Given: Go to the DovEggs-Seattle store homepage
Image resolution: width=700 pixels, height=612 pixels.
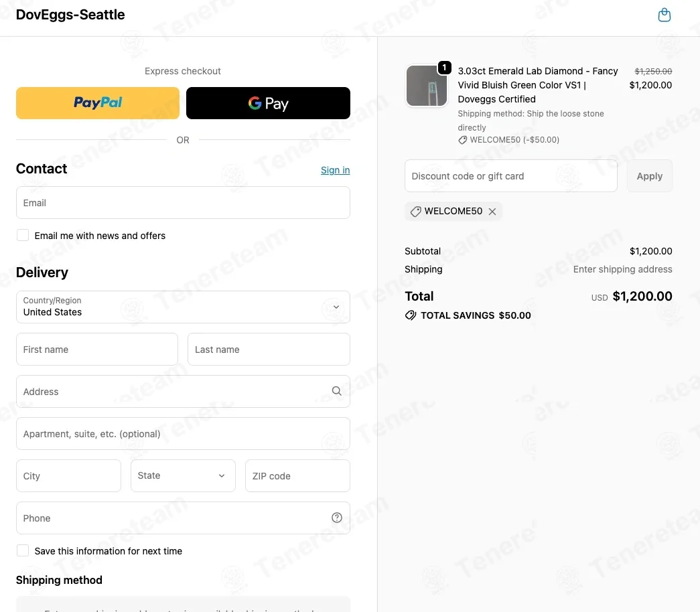Looking at the screenshot, I should [x=70, y=15].
